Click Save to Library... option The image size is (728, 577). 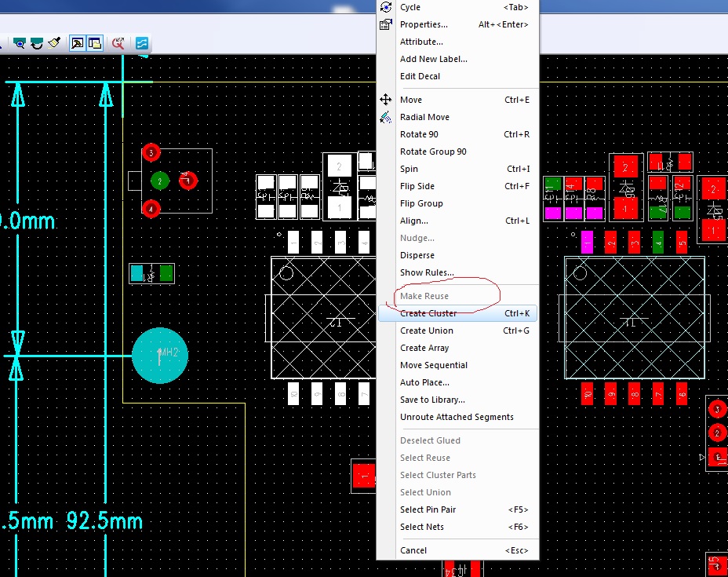[432, 400]
